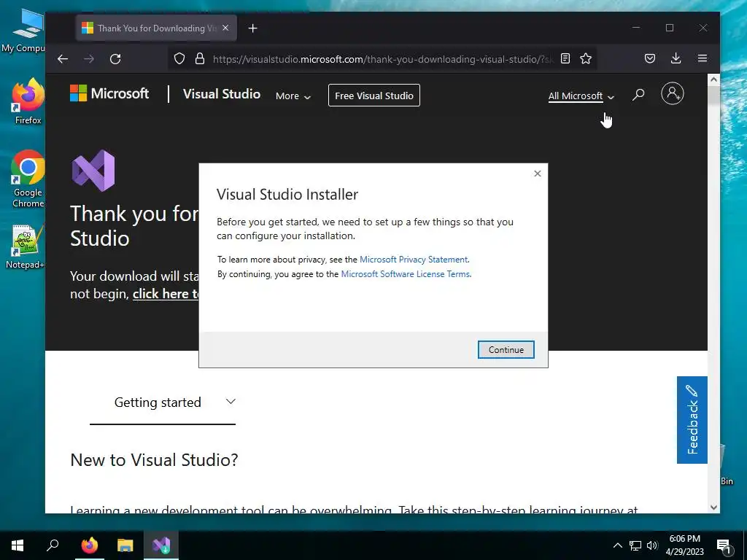This screenshot has width=747, height=560.
Task: Click the tracking protection shield icon
Action: (x=179, y=59)
